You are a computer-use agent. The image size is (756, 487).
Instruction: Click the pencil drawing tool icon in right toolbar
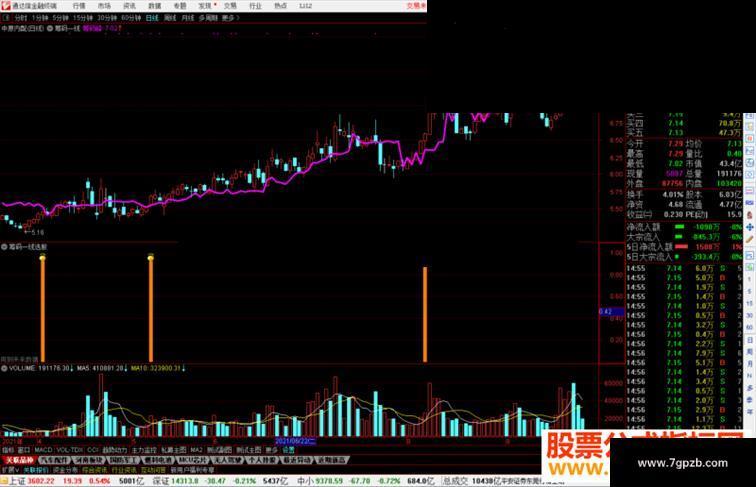pyautogui.click(x=750, y=238)
